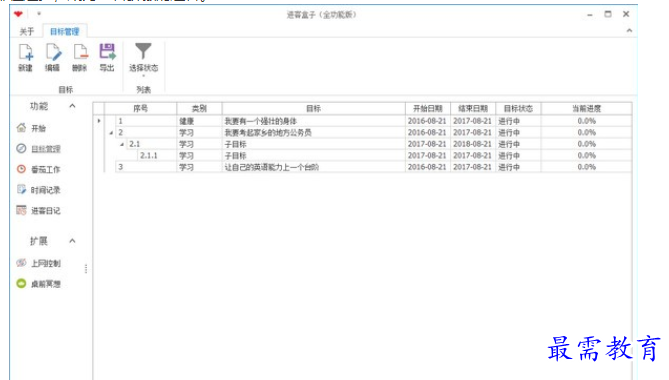
Task: Open 时间记录 in the sidebar
Action: click(x=38, y=190)
